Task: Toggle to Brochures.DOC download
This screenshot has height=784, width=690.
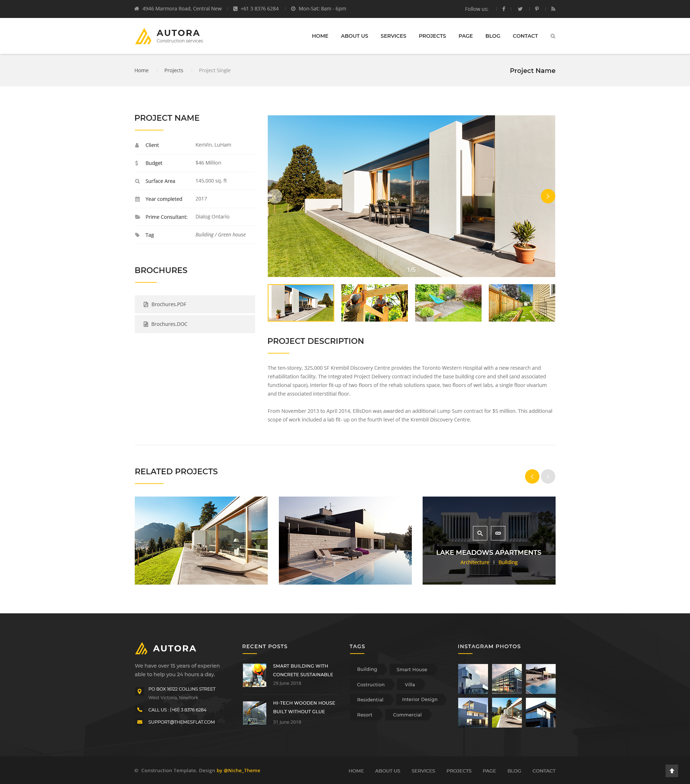Action: (194, 324)
